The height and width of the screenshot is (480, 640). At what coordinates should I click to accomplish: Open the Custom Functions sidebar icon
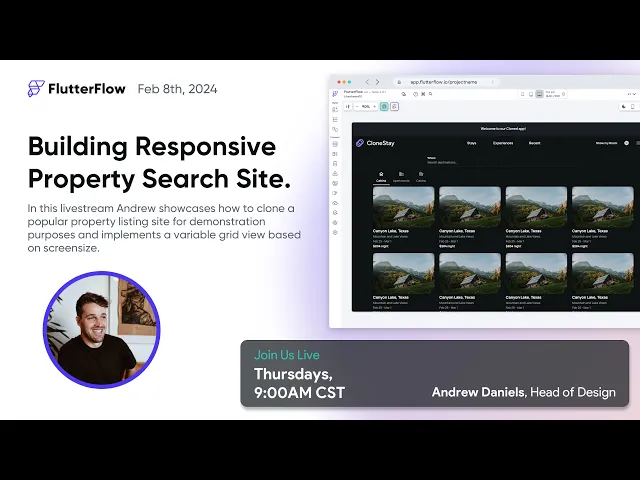335,193
